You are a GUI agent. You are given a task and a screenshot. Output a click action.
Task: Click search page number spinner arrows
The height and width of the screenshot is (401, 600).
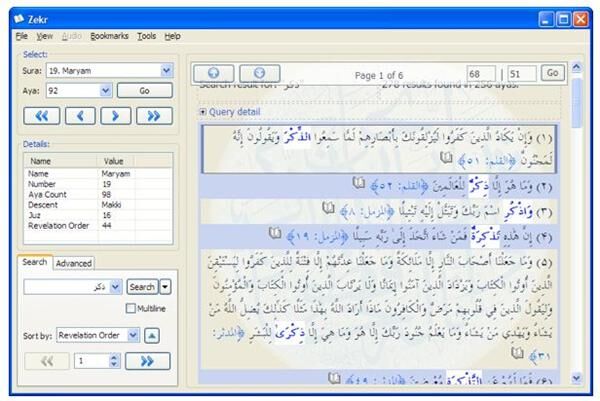tap(114, 361)
